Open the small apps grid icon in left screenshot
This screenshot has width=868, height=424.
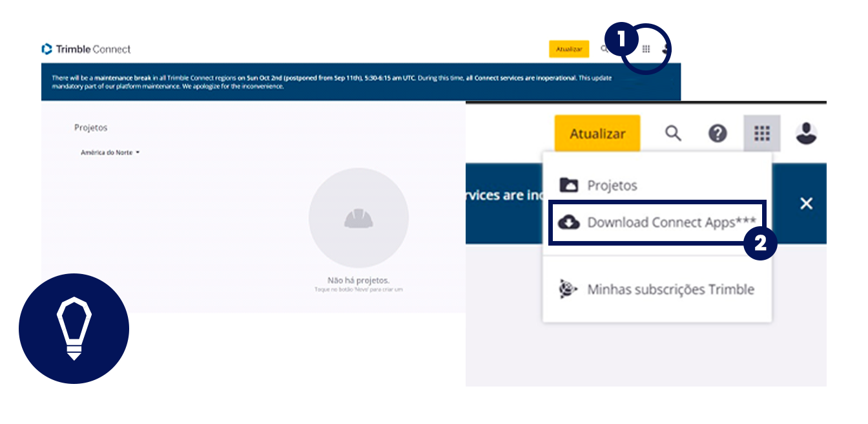click(646, 49)
